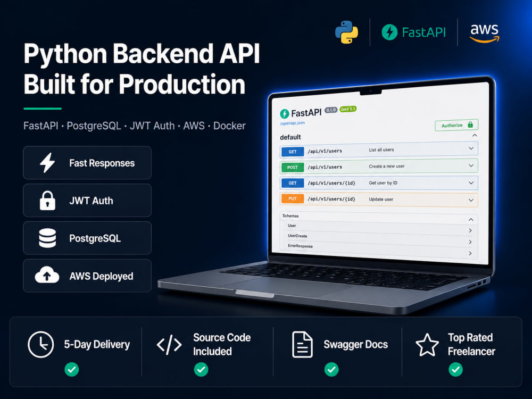Click the JWT Auth card

click(87, 200)
